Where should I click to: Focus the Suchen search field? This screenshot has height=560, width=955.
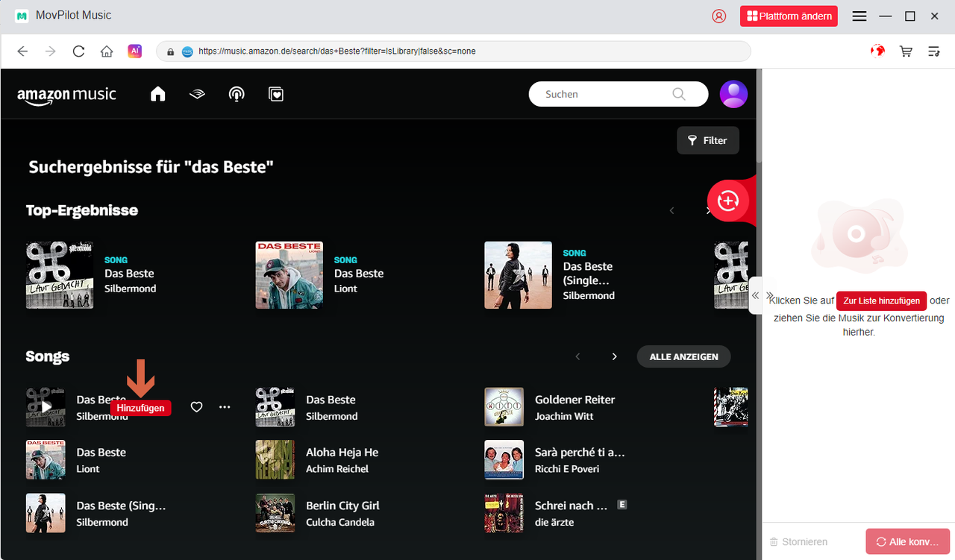618,94
